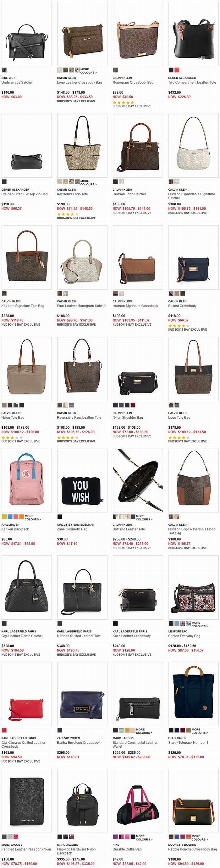Select black swatch for Braided-Strap EW Top Zip Bag
The image size is (220, 868).
pos(4,182)
